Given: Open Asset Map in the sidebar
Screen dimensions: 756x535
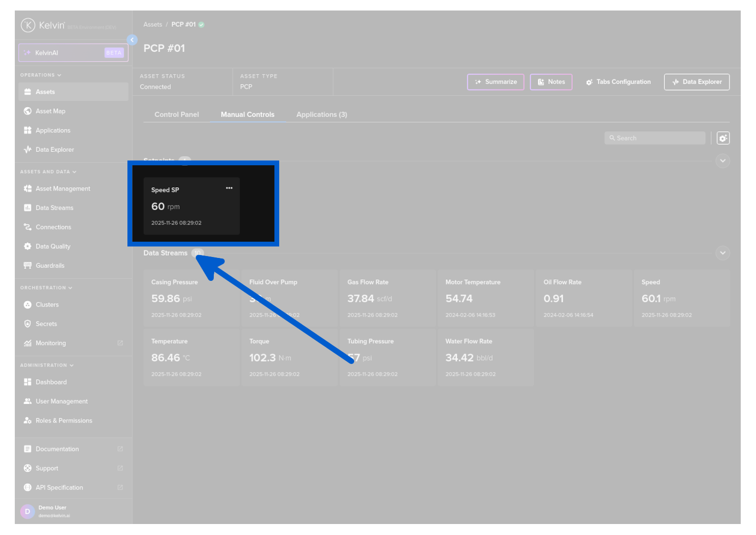Looking at the screenshot, I should [x=50, y=111].
